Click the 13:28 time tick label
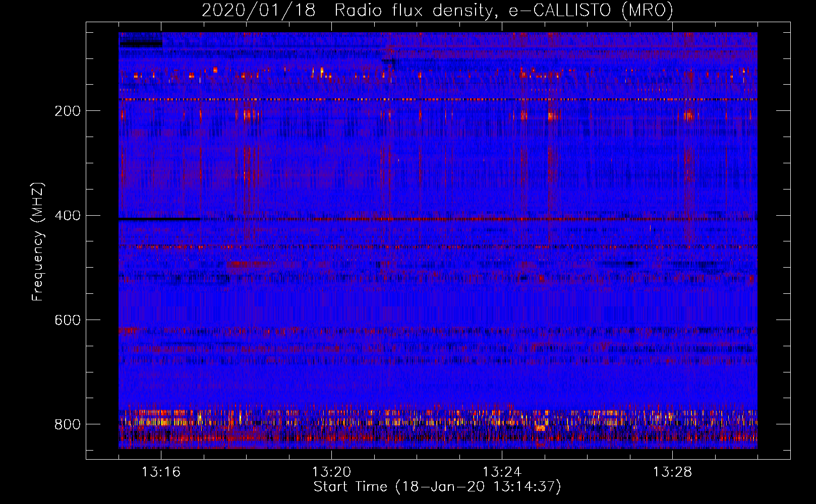Viewport: 816px width, 504px height. 673,472
